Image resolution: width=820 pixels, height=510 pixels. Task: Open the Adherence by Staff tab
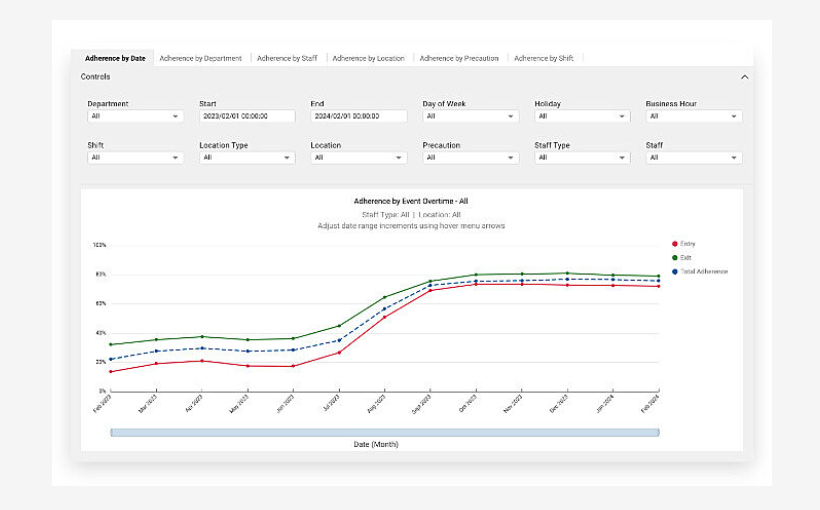click(x=287, y=58)
